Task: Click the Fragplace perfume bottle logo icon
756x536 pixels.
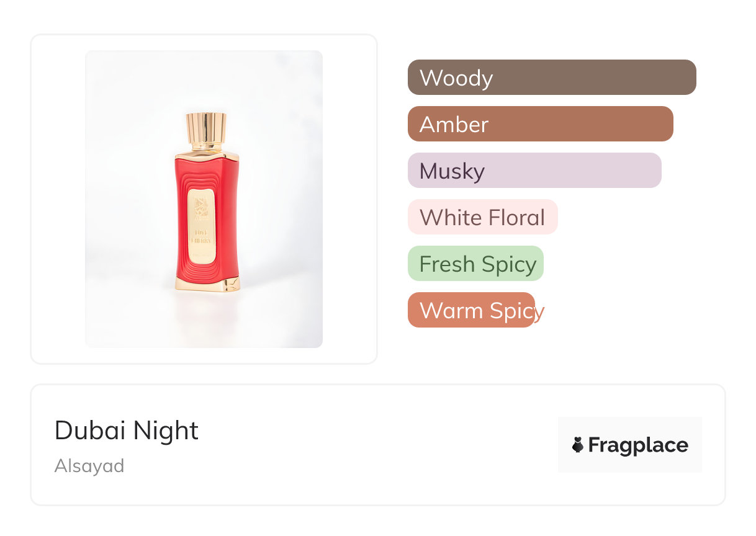Action: 578,445
